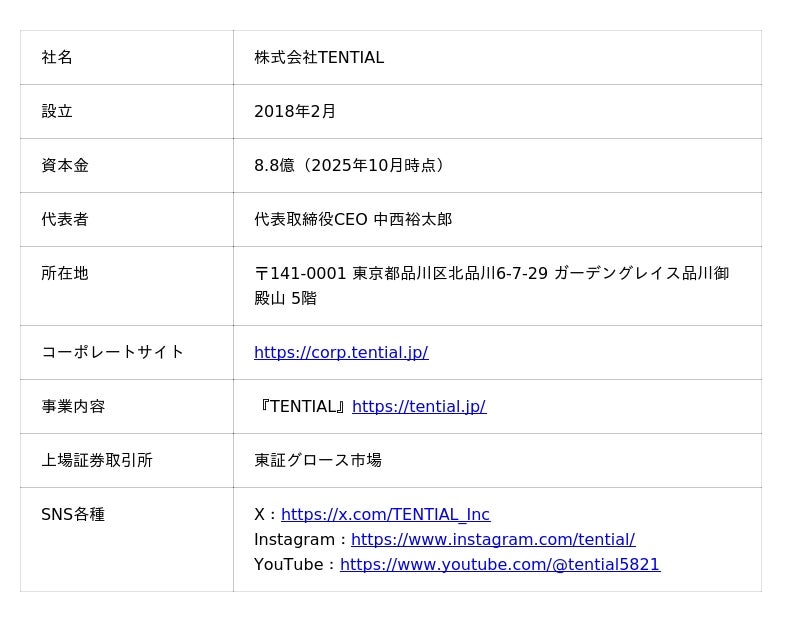Click the 設立 row label
This screenshot has height=622, width=800.
tap(57, 111)
